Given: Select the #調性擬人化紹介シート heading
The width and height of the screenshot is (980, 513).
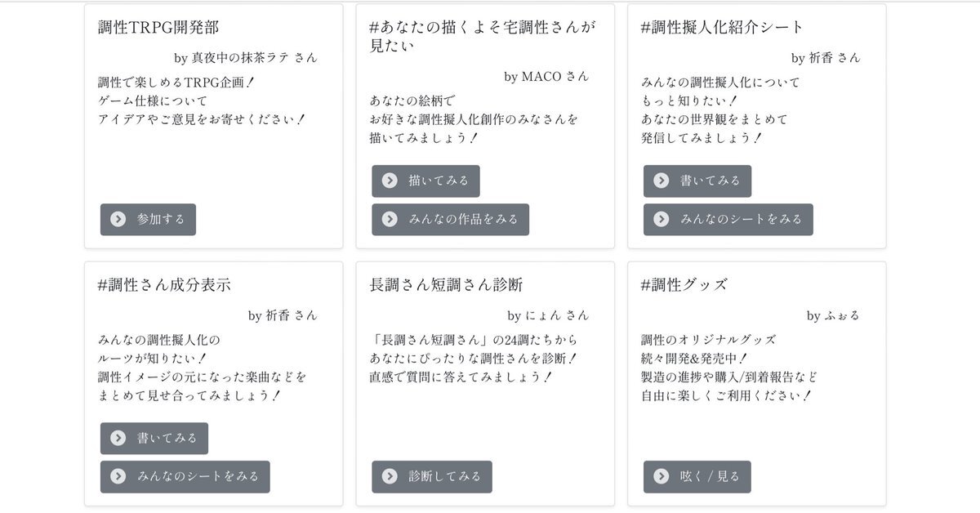Looking at the screenshot, I should [x=723, y=27].
